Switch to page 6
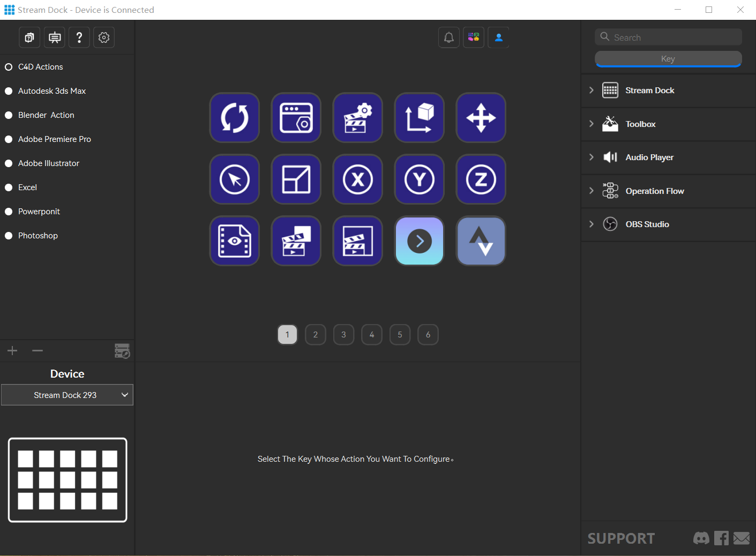Image resolution: width=756 pixels, height=556 pixels. tap(428, 335)
